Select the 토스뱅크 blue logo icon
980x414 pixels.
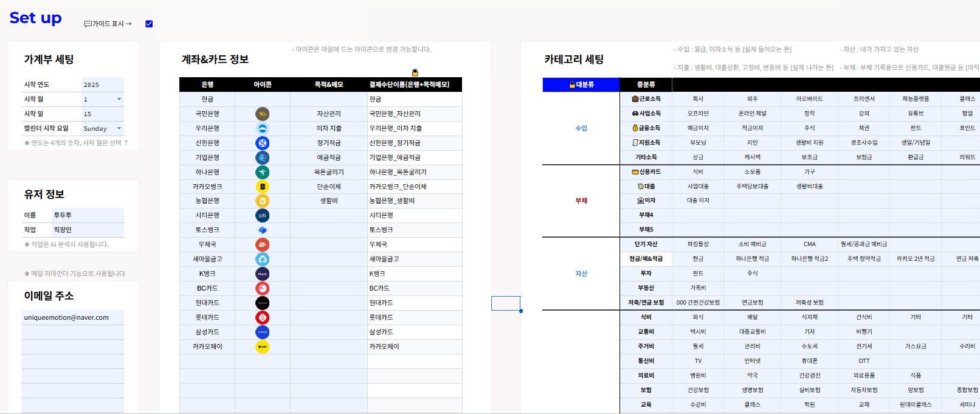pos(263,230)
